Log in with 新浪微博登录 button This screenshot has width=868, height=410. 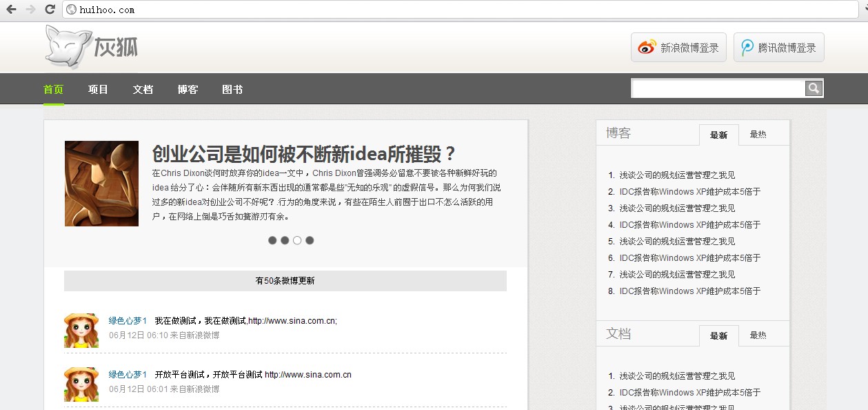[x=678, y=48]
